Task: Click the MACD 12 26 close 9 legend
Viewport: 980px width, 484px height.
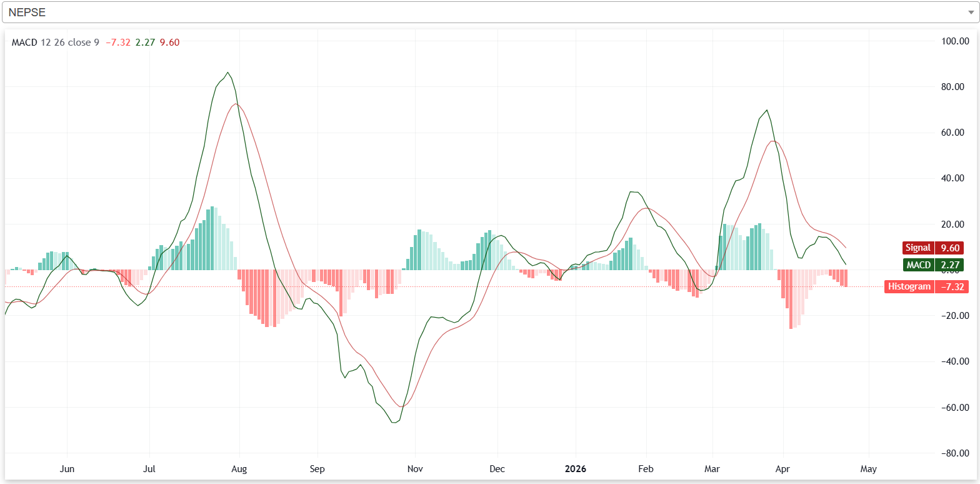Action: point(55,43)
